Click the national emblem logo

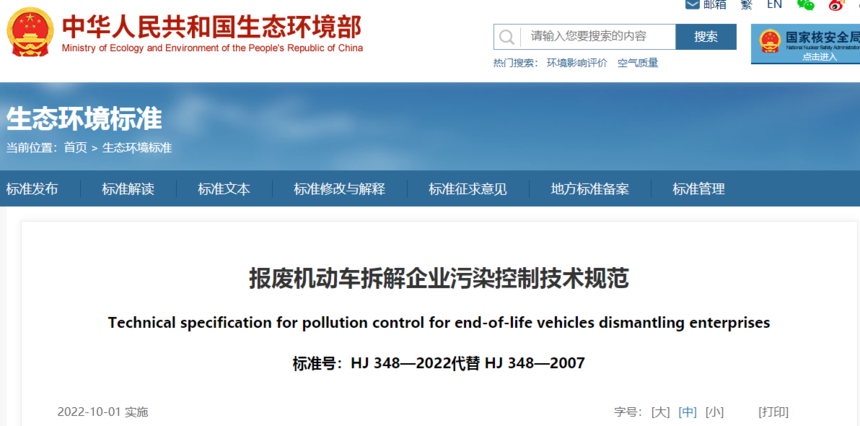[30, 32]
